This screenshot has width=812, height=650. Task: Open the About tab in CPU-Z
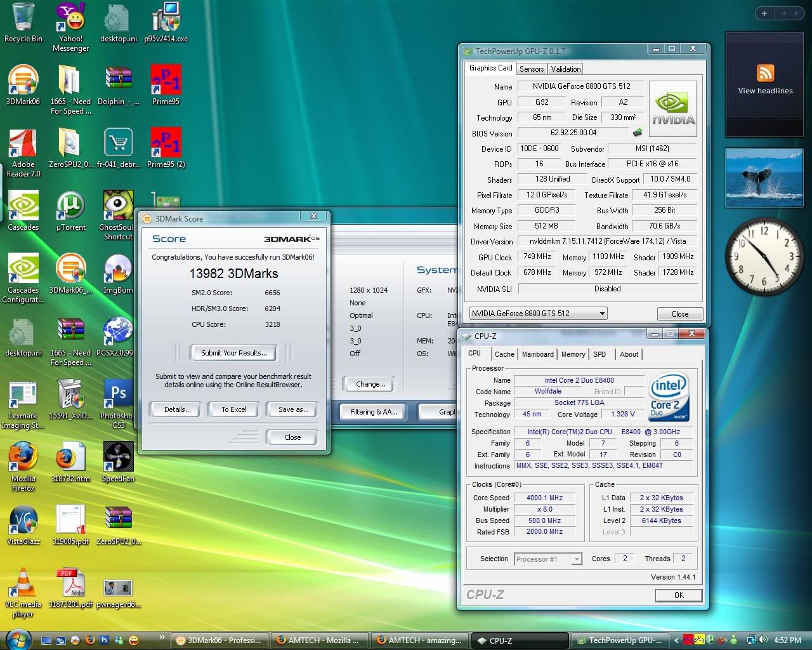coord(629,354)
